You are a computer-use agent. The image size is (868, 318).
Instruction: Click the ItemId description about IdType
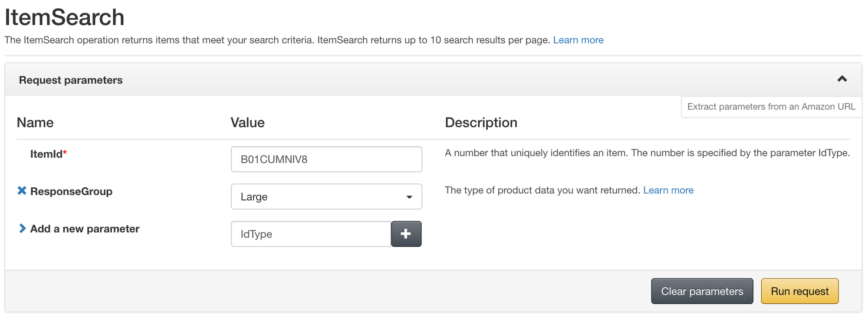coord(647,153)
